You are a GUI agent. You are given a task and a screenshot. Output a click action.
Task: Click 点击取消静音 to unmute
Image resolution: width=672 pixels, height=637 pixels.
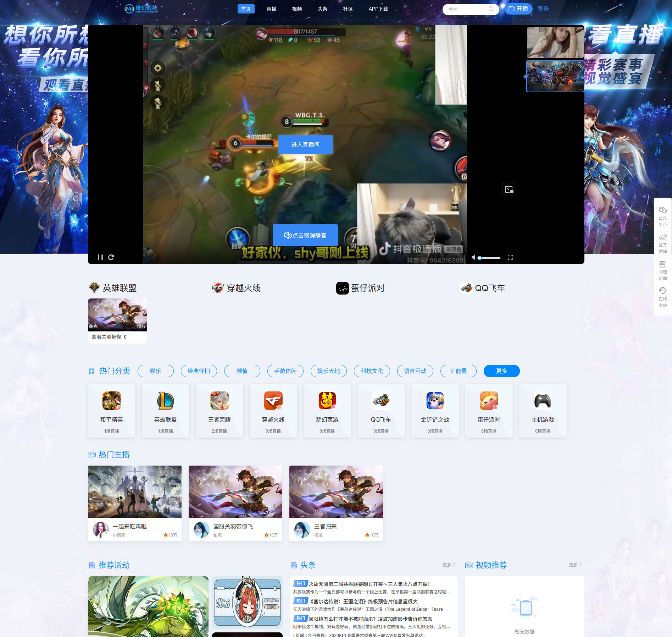coord(305,235)
